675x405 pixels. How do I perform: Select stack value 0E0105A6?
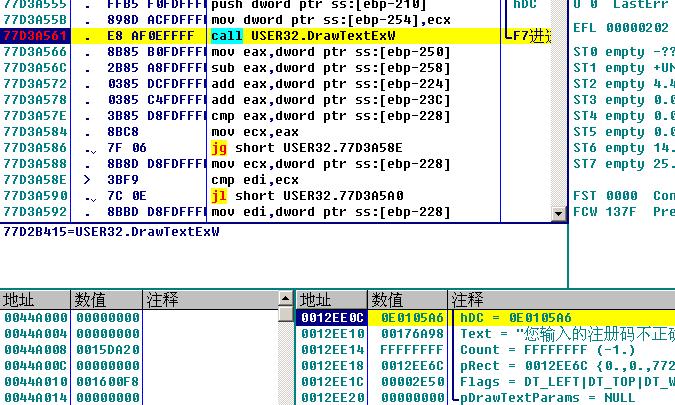412,318
